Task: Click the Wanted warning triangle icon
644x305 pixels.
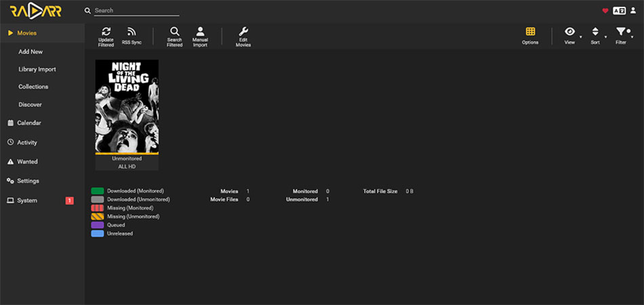Action: 11,162
